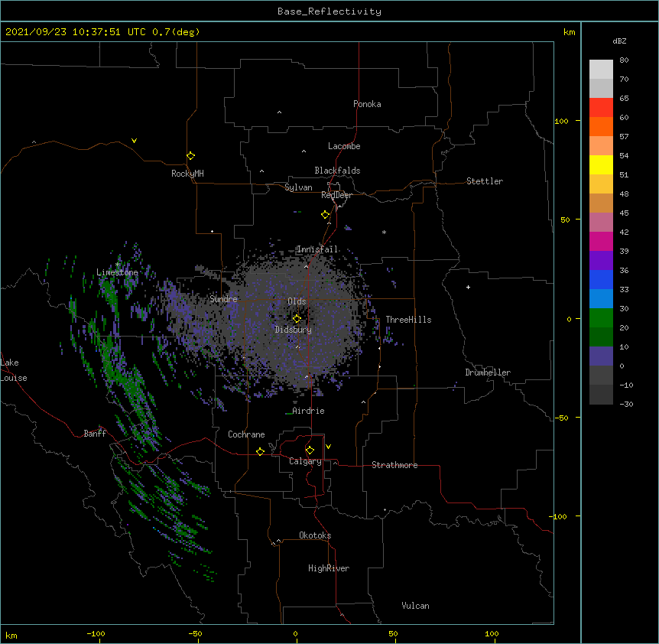Click the -50 tick label on the right axis
Image resolution: width=659 pixels, height=644 pixels.
click(x=561, y=418)
